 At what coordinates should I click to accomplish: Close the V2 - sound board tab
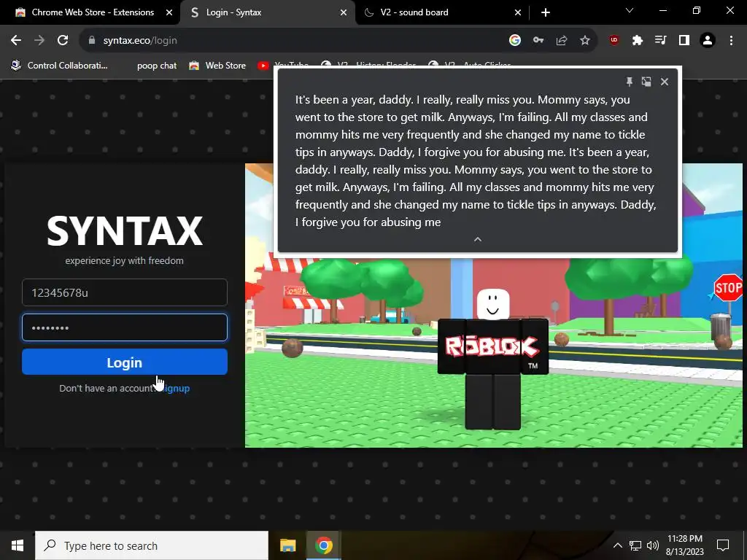(518, 13)
